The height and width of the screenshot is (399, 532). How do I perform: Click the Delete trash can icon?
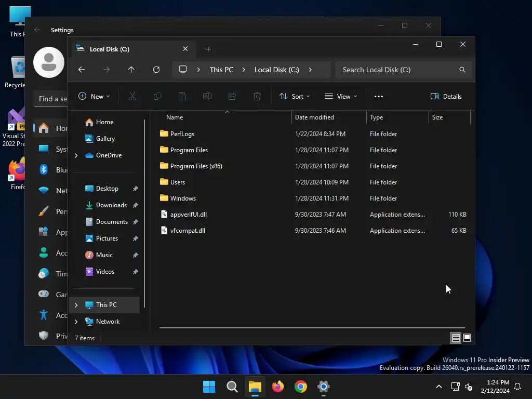point(257,96)
